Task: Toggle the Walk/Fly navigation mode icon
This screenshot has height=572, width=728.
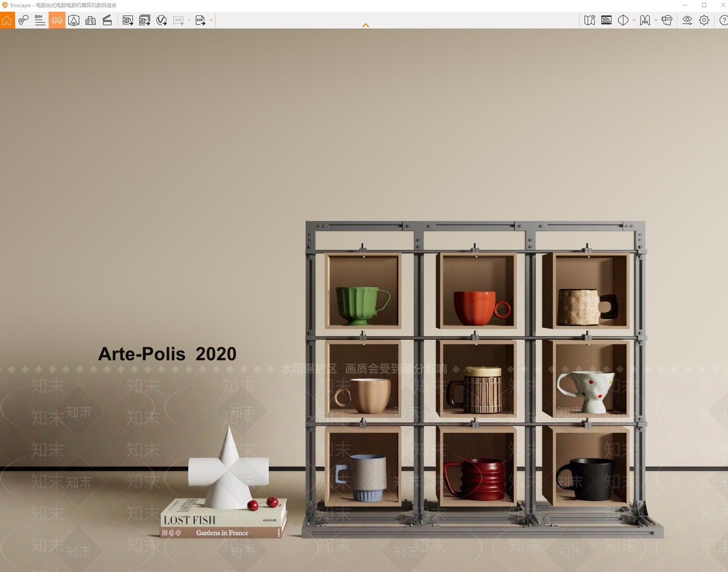Action: (x=645, y=20)
